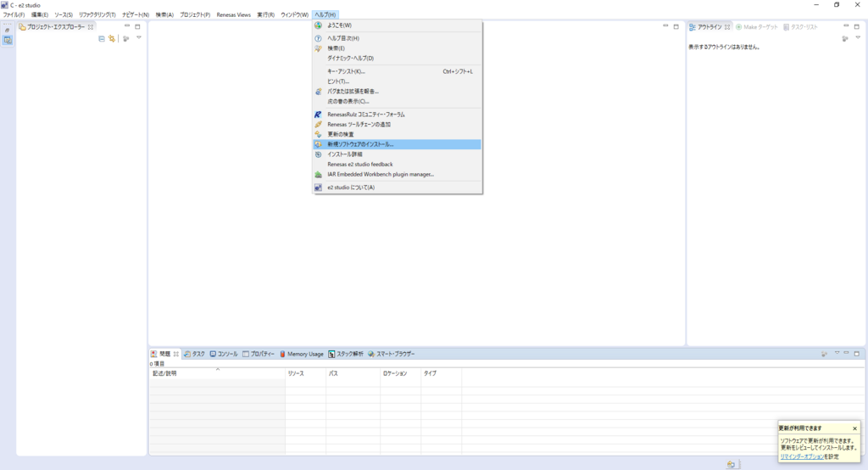This screenshot has height=470, width=868.
Task: Open アウトライン view menu dropdown
Action: 858,38
